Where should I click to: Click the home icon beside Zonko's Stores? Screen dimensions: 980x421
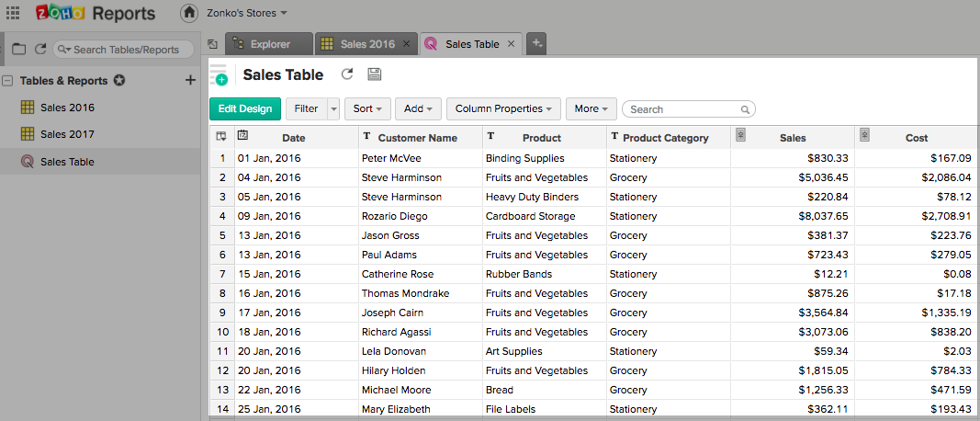188,13
